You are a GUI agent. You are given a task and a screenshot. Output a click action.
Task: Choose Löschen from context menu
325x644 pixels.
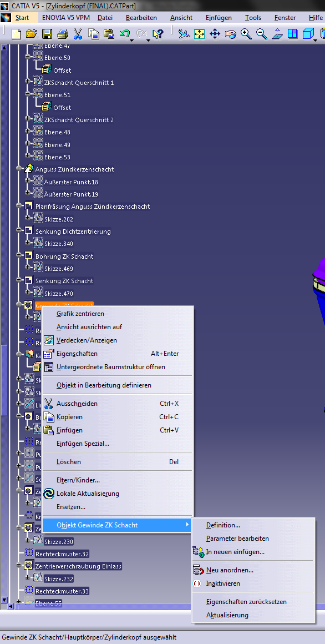coord(118,462)
